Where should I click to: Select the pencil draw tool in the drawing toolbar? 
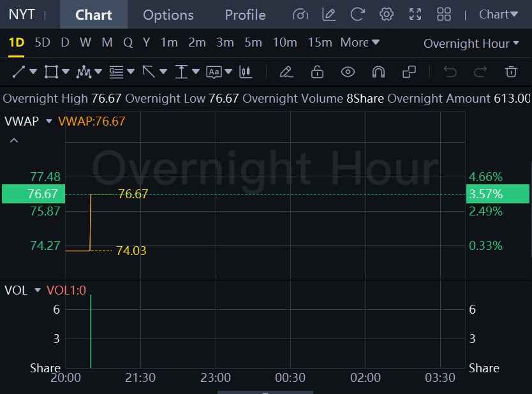286,72
